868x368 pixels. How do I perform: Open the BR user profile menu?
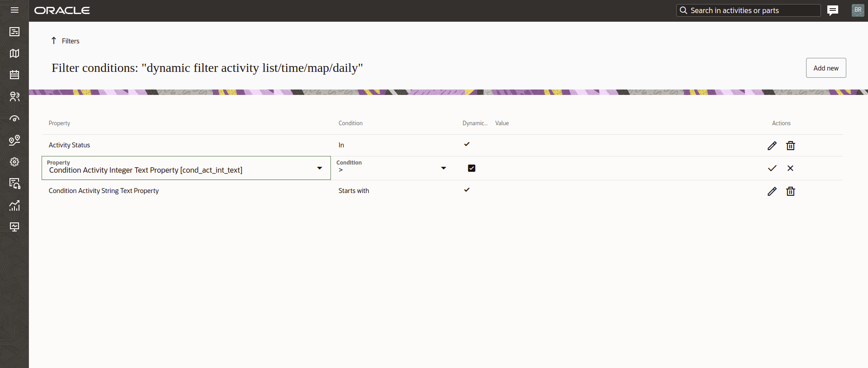pos(858,10)
